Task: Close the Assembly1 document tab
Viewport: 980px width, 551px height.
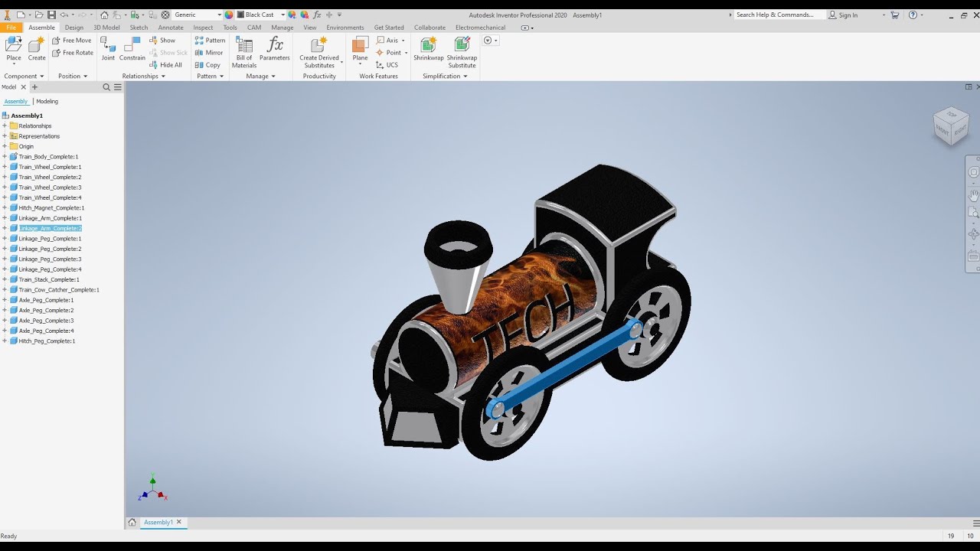Action: [179, 522]
